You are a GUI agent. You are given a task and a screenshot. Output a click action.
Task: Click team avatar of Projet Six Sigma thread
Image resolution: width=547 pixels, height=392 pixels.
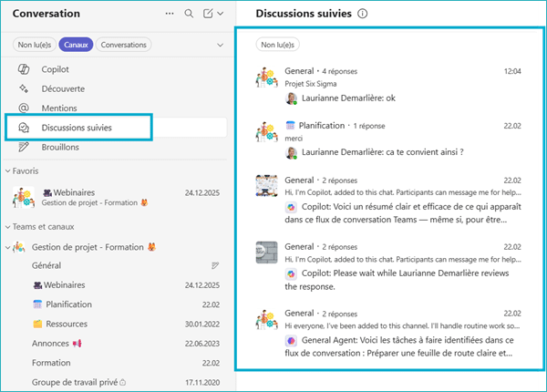point(266,77)
